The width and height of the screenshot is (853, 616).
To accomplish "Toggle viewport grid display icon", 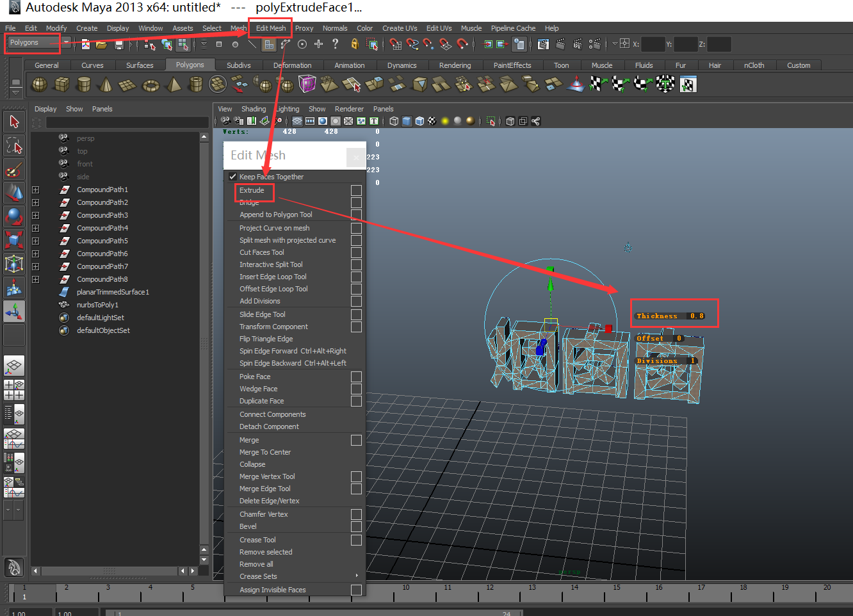I will coord(298,121).
